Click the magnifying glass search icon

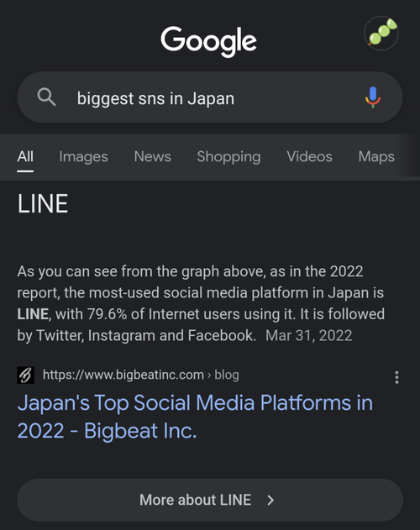[x=46, y=97]
